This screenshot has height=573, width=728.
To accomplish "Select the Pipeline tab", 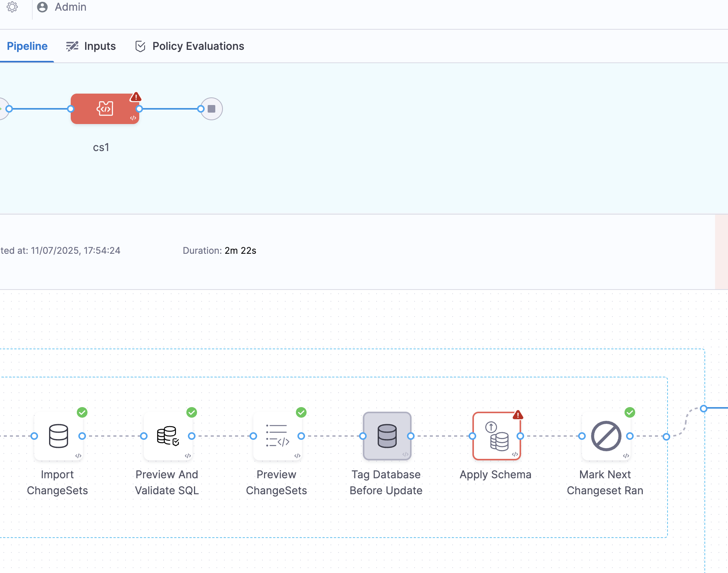I will (x=27, y=46).
